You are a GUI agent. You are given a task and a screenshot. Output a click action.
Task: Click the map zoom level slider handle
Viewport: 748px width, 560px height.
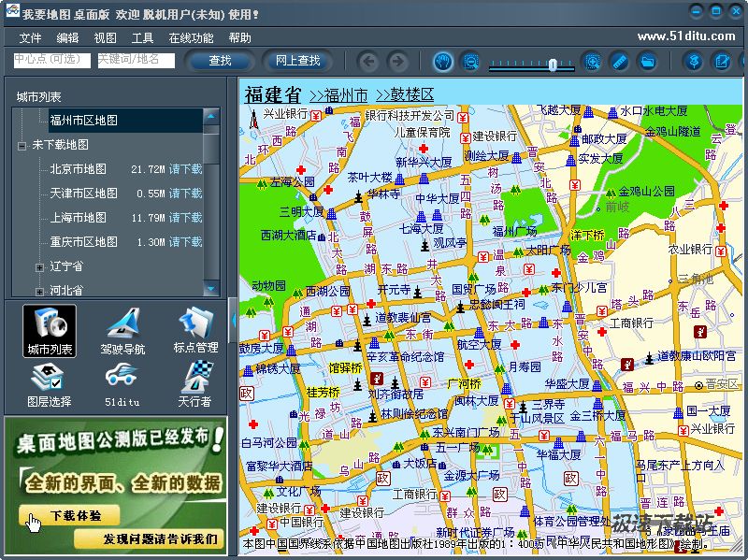pos(553,65)
